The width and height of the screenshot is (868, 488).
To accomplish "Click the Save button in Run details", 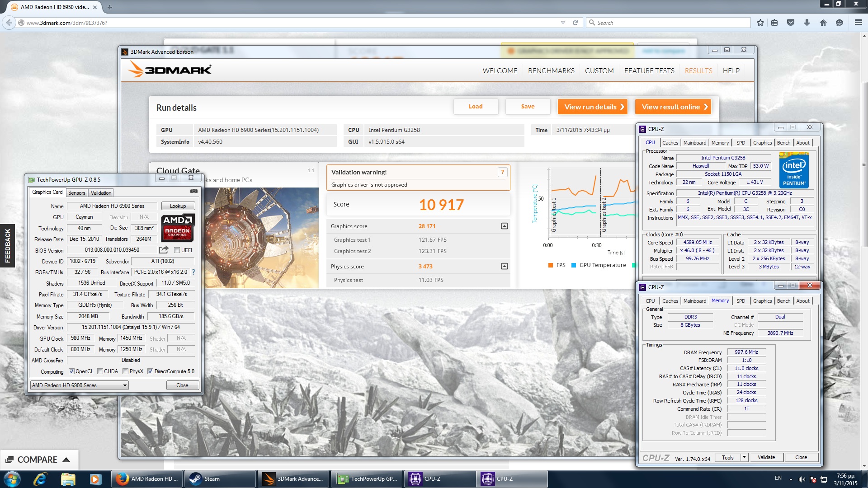I will [528, 107].
